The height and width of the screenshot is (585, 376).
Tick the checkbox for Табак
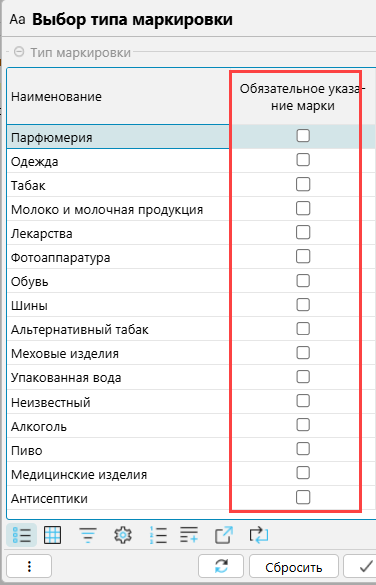[x=303, y=184]
